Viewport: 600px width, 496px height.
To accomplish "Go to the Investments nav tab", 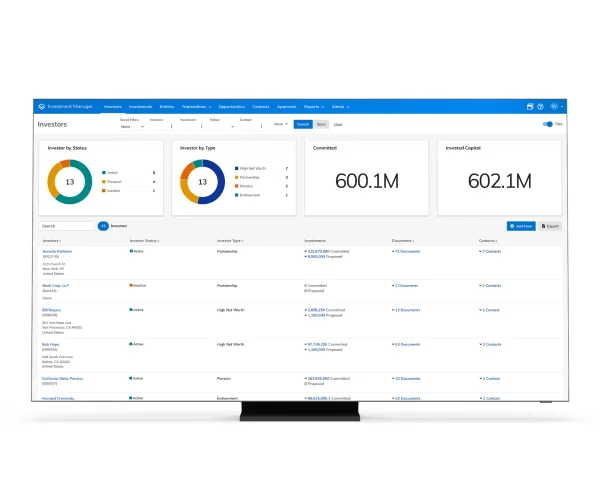I will 140,107.
